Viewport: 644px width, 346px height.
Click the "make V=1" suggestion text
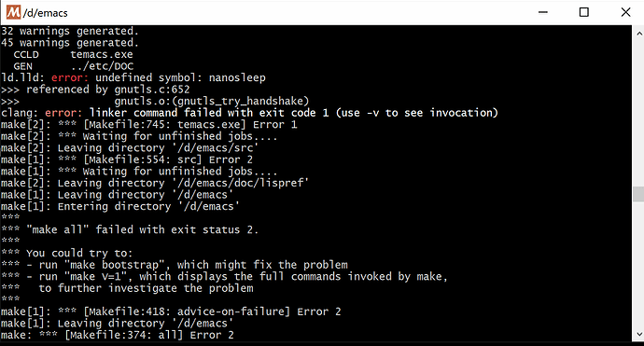point(95,277)
